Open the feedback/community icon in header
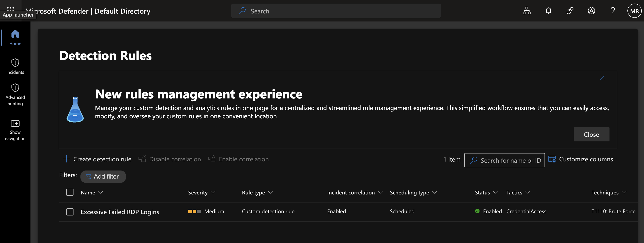Screen dimensions: 644x243 click(570, 11)
